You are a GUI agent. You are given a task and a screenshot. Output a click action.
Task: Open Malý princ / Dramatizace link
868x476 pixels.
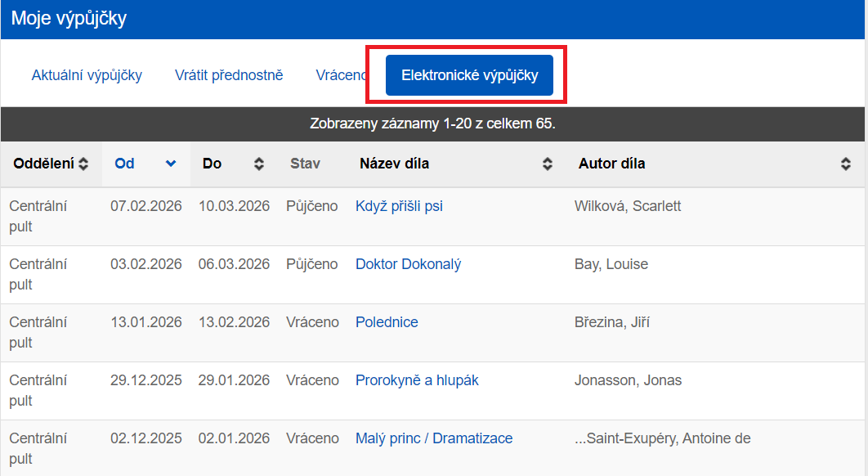434,438
